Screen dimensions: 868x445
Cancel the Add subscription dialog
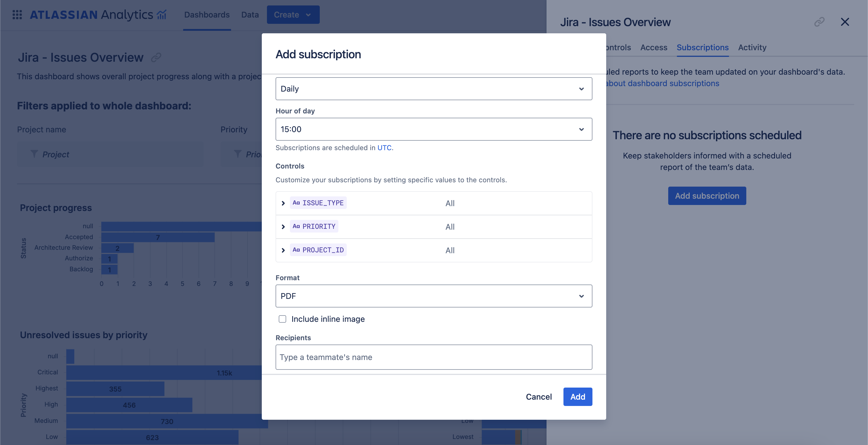[x=538, y=397]
